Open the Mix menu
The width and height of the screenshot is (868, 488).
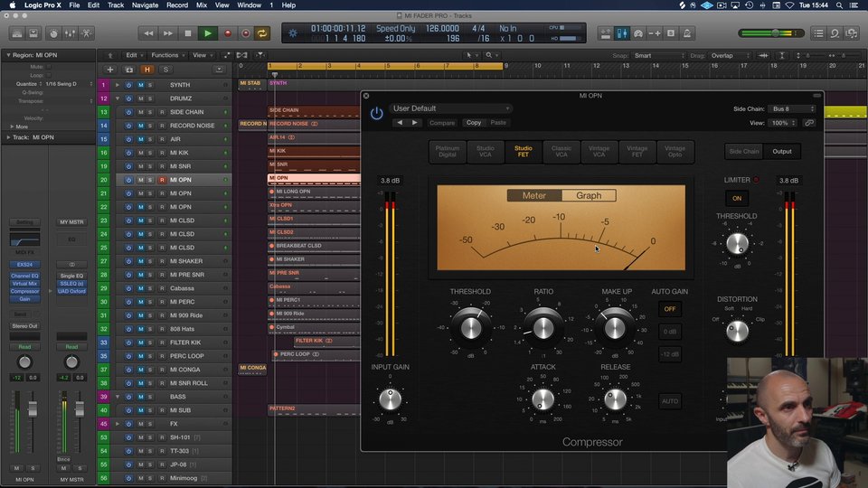[x=202, y=5]
